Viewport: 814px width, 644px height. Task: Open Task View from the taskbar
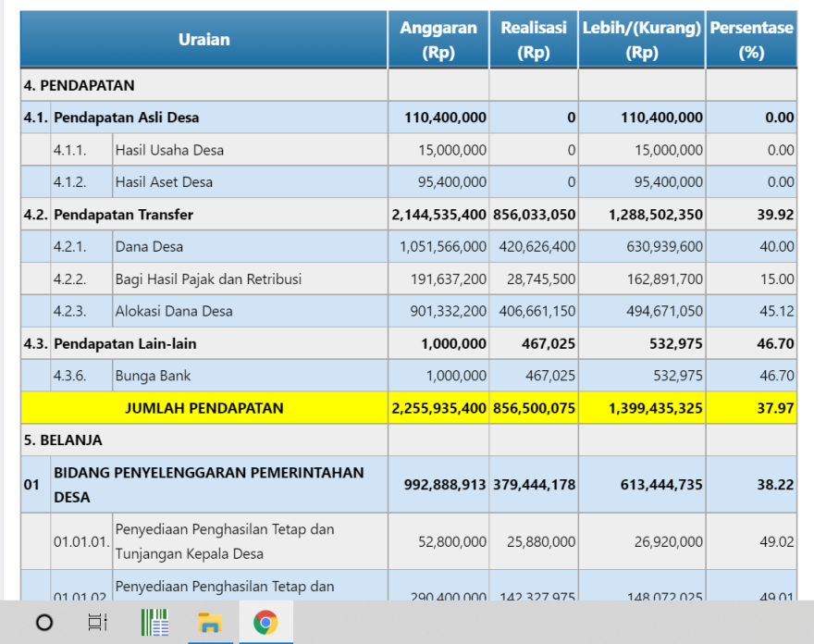(97, 623)
